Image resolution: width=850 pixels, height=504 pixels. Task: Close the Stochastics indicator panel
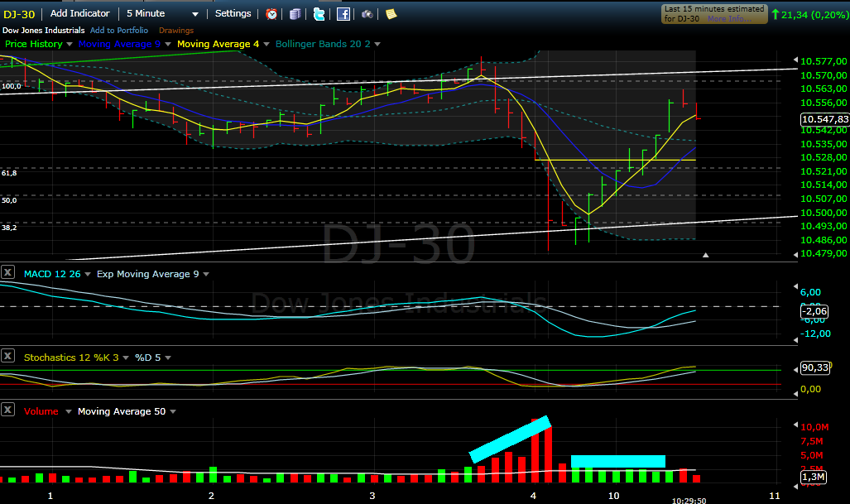[x=7, y=356]
